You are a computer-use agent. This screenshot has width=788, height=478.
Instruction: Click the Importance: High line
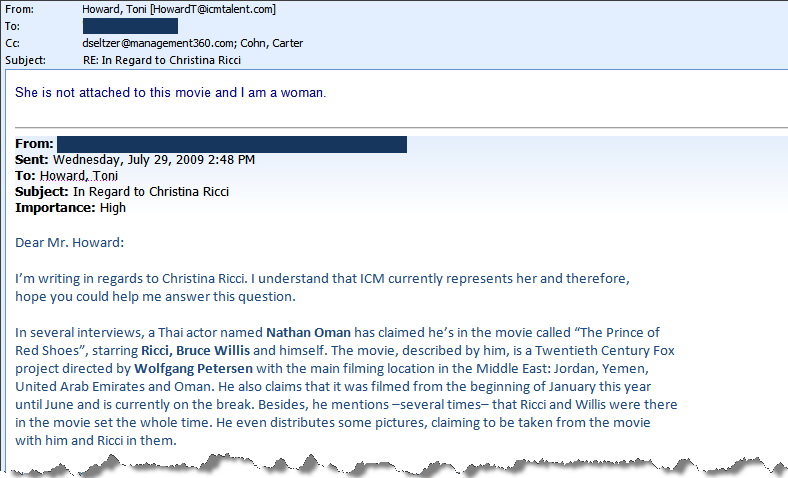pos(70,208)
